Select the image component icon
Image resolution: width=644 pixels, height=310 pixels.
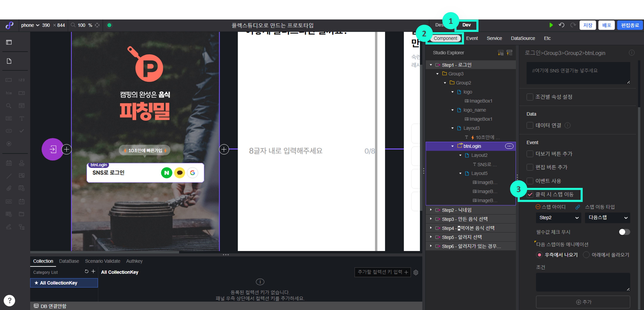click(22, 176)
